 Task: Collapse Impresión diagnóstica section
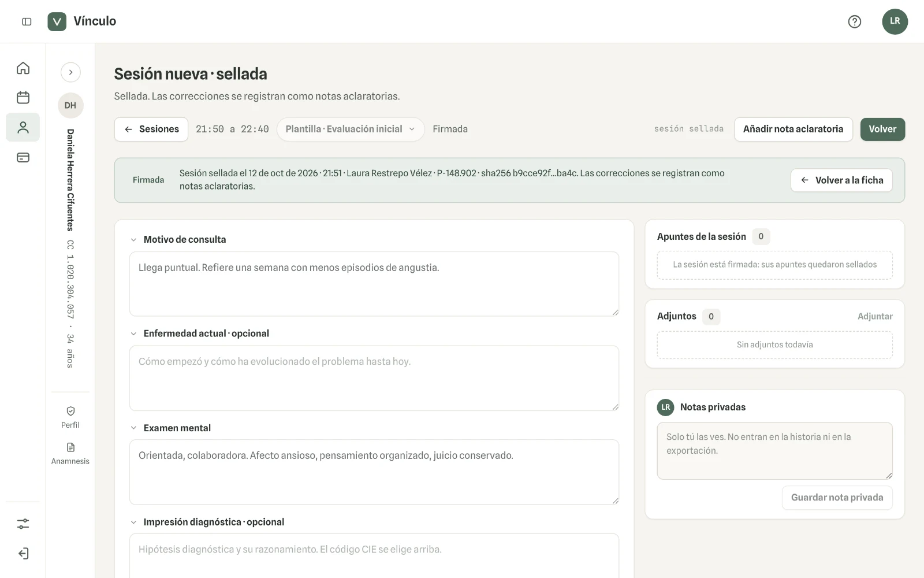pyautogui.click(x=133, y=522)
